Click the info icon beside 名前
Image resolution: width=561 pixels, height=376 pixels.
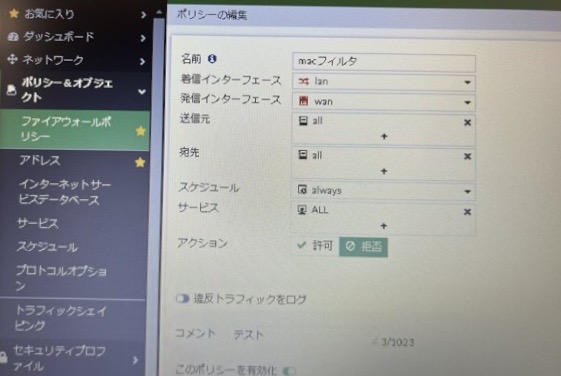click(212, 59)
